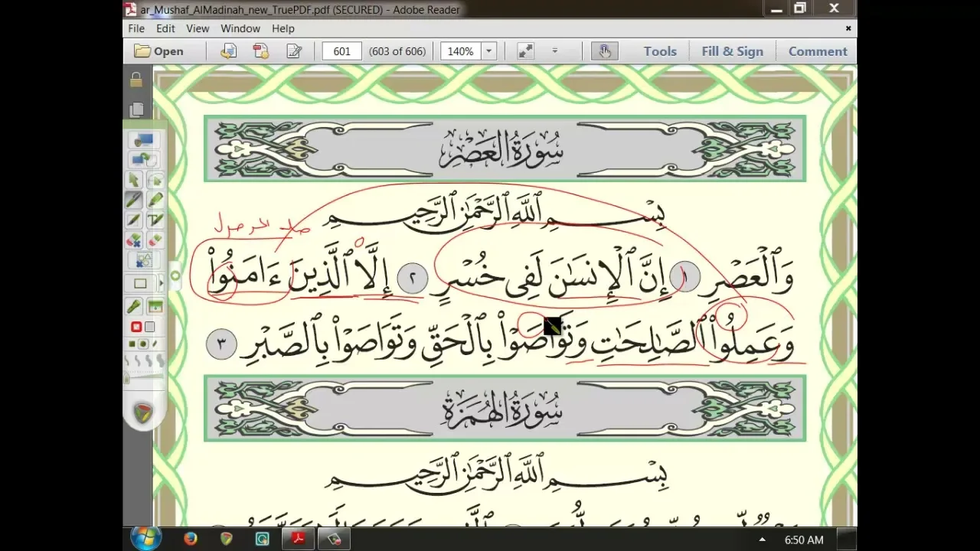
Task: Expand the toolbar customize dropdown arrow
Action: click(555, 51)
